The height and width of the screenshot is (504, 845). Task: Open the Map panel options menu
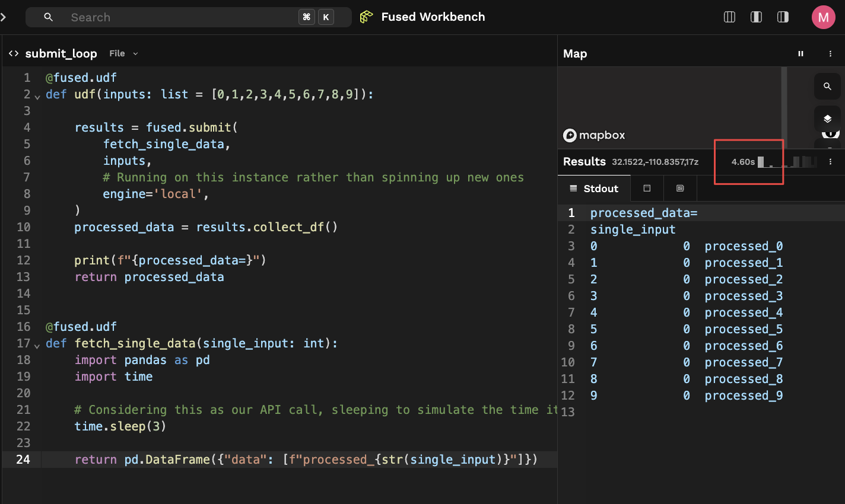coord(830,53)
